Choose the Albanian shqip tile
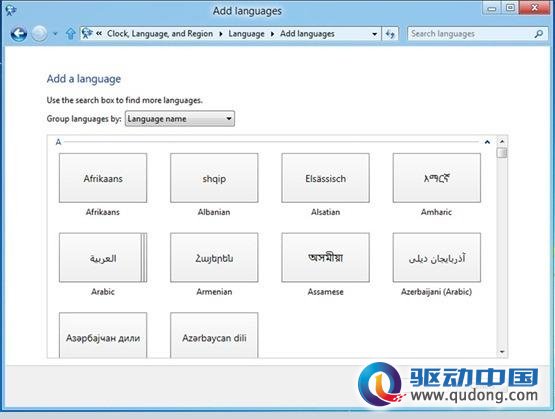Image resolution: width=555 pixels, height=419 pixels. coord(214,178)
